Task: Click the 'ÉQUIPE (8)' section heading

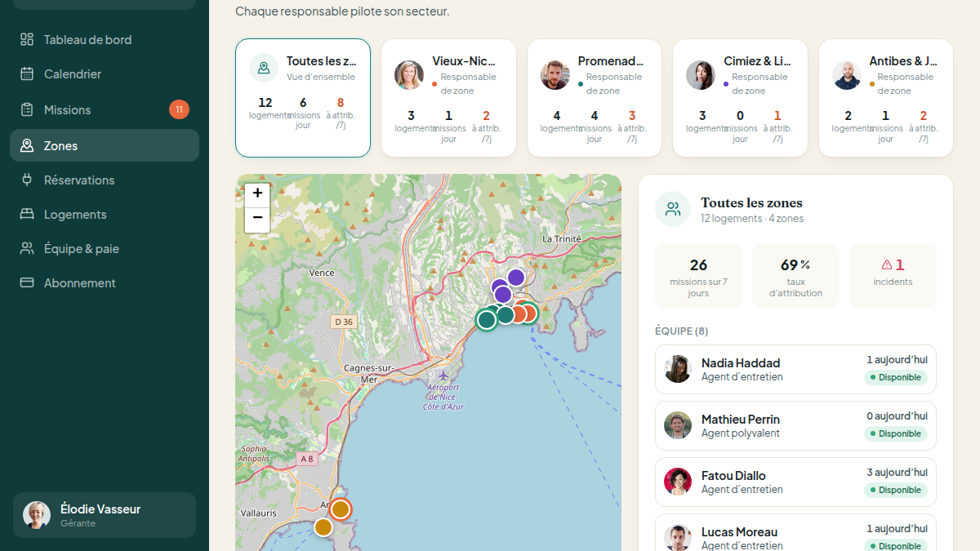Action: tap(682, 331)
